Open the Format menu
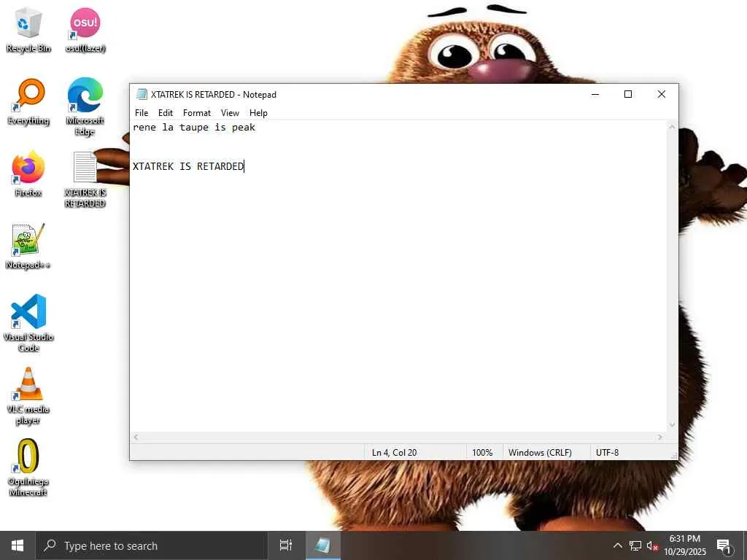The image size is (747, 560). click(x=197, y=113)
